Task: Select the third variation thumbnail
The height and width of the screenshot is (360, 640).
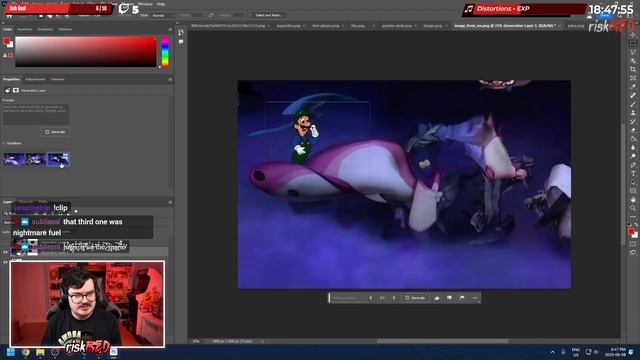Action: point(58,159)
